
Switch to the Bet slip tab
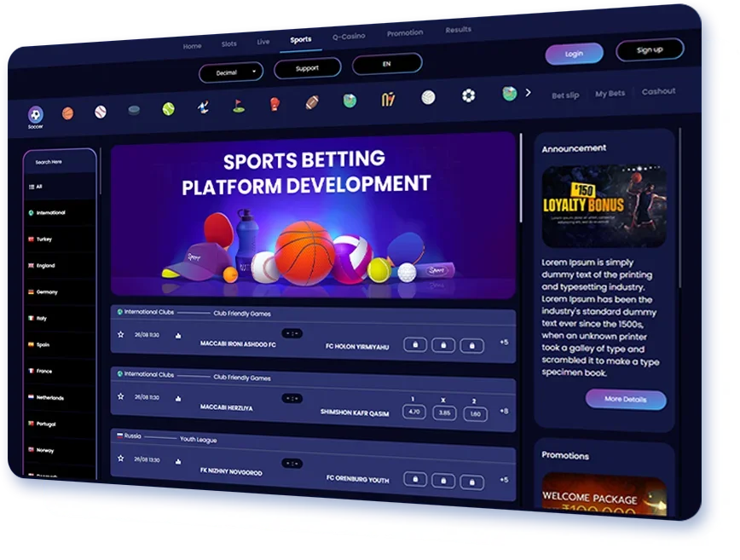point(565,95)
